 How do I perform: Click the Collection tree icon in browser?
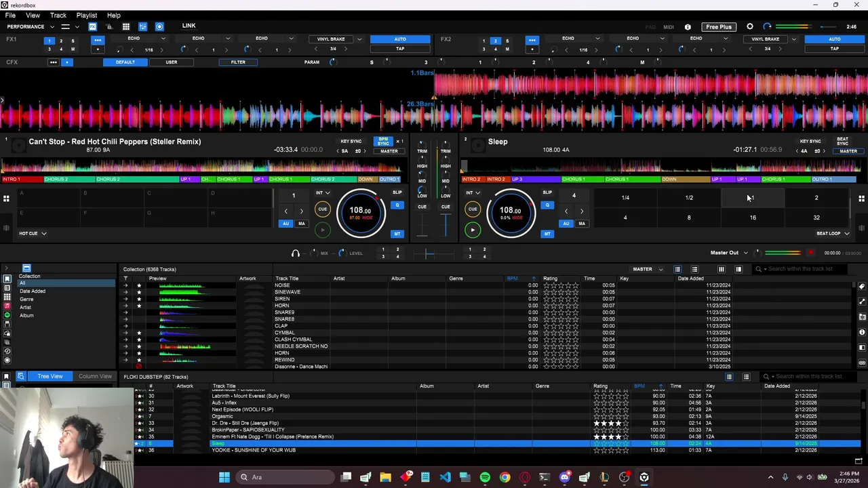point(7,279)
